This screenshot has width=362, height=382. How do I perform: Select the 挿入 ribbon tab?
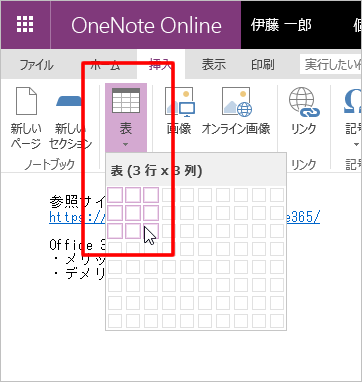(x=161, y=65)
